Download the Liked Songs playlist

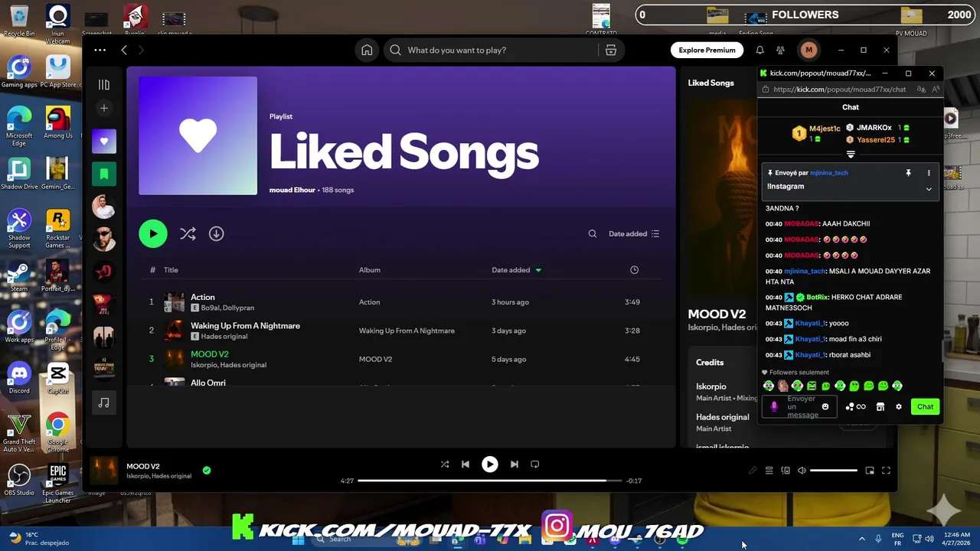point(217,233)
